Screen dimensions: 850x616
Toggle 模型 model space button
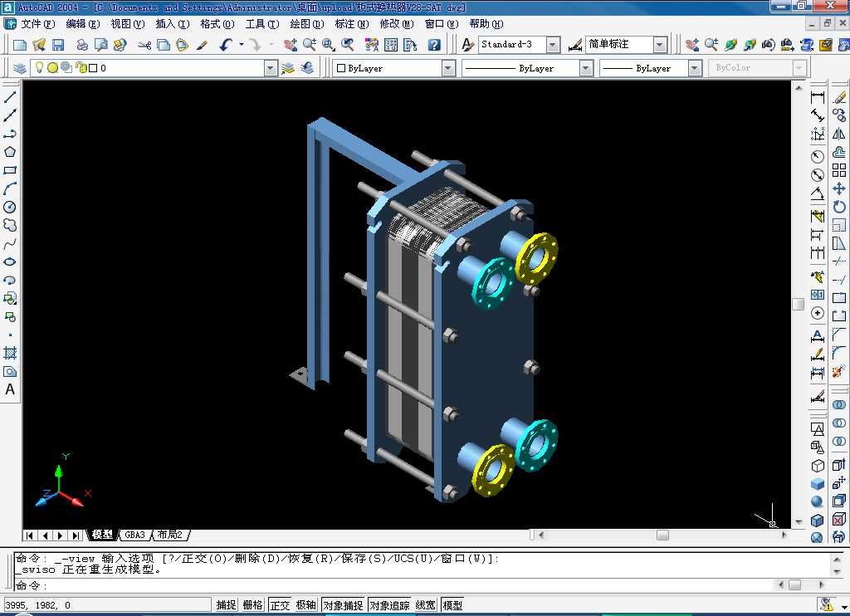click(x=452, y=605)
